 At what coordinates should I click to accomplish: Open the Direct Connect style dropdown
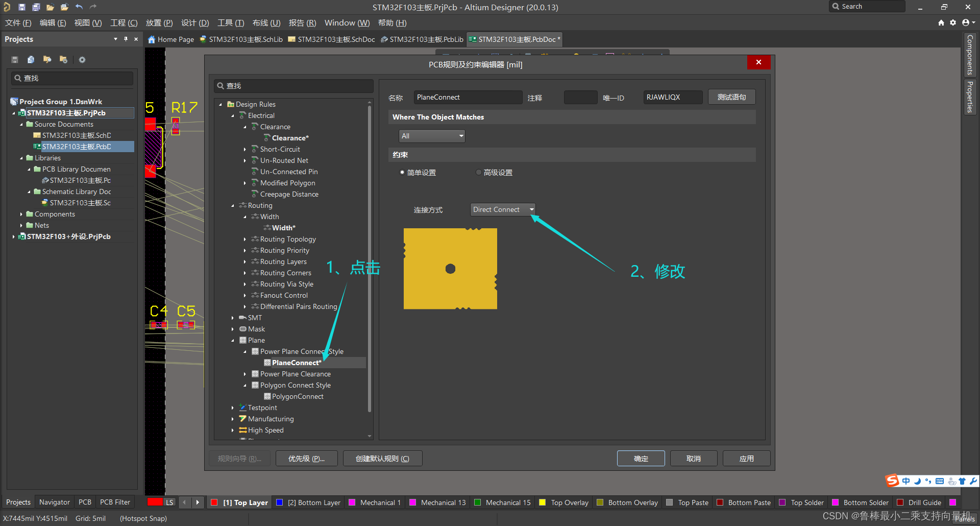[503, 210]
